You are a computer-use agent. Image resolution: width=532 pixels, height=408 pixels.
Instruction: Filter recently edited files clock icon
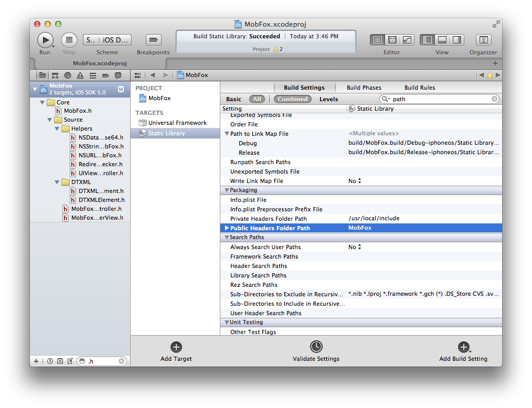point(50,361)
